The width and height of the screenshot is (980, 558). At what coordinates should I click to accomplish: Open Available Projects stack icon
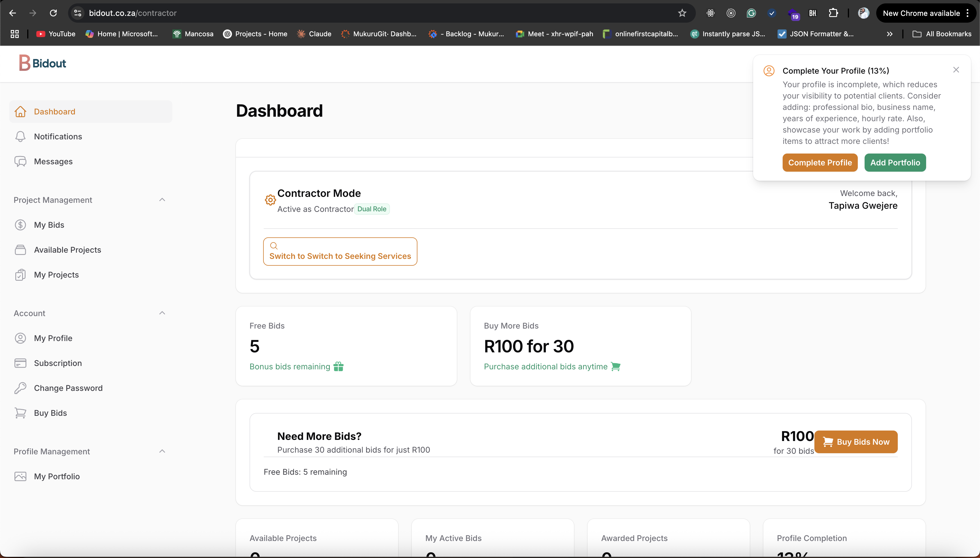click(20, 250)
